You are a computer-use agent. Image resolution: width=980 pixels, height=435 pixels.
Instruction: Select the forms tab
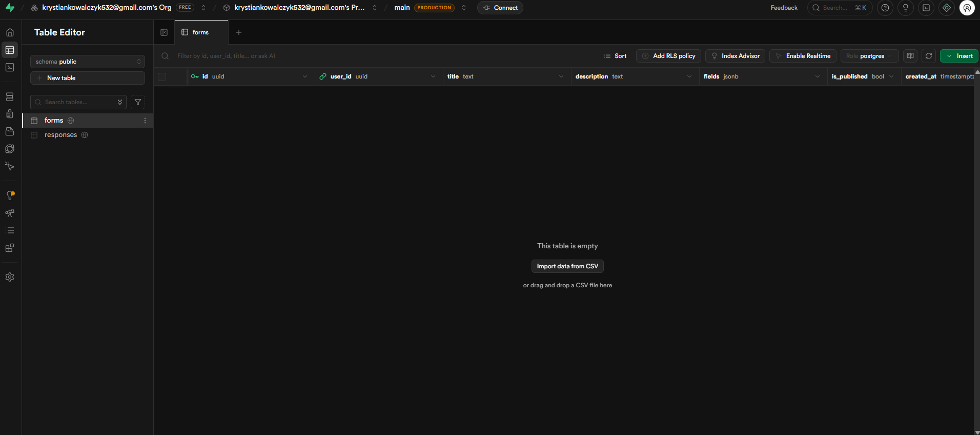tap(200, 32)
